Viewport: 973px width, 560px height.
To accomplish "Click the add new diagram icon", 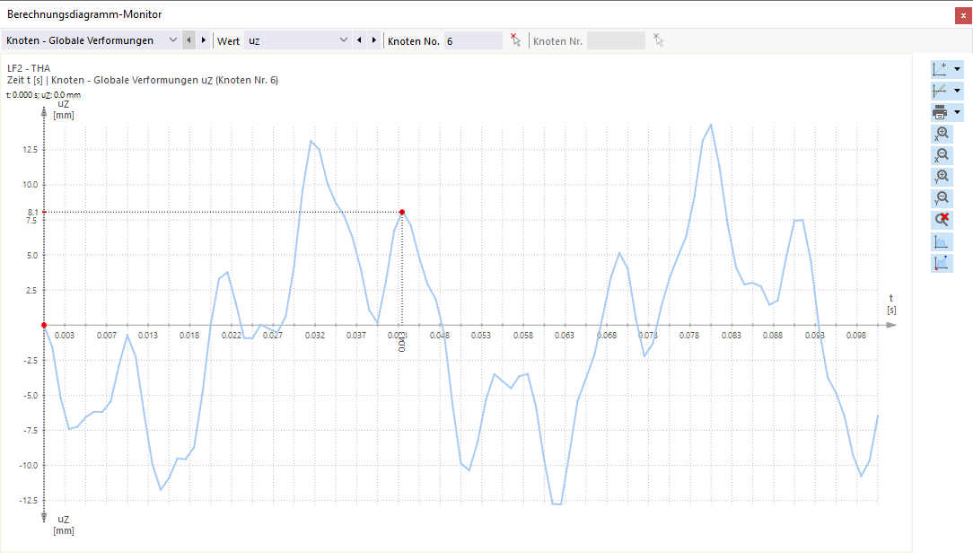I will [x=940, y=69].
